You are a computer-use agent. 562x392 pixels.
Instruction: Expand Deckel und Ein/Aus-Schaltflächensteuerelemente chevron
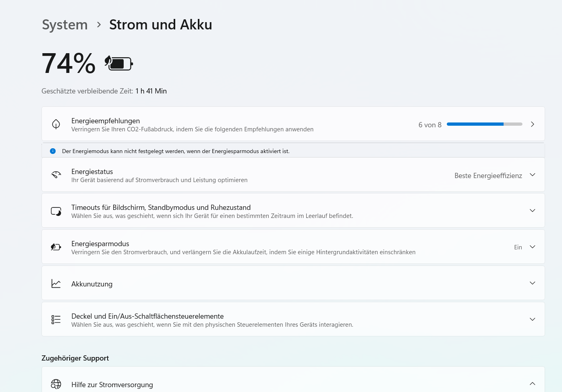coord(532,319)
